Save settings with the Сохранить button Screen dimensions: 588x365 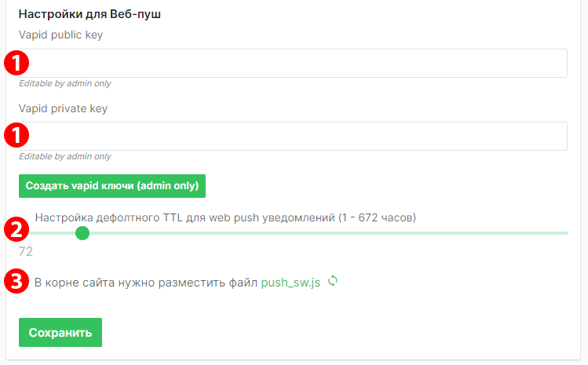pos(60,332)
